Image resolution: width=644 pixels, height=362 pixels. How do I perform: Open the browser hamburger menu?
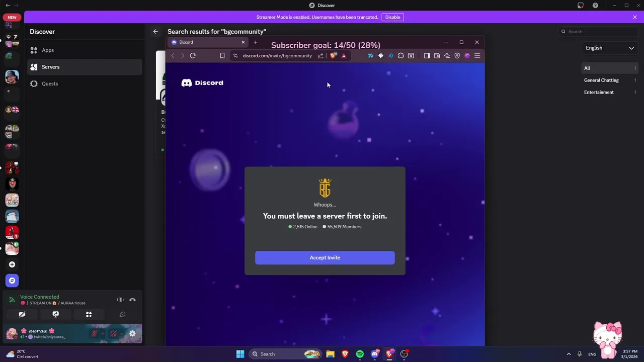click(x=477, y=56)
